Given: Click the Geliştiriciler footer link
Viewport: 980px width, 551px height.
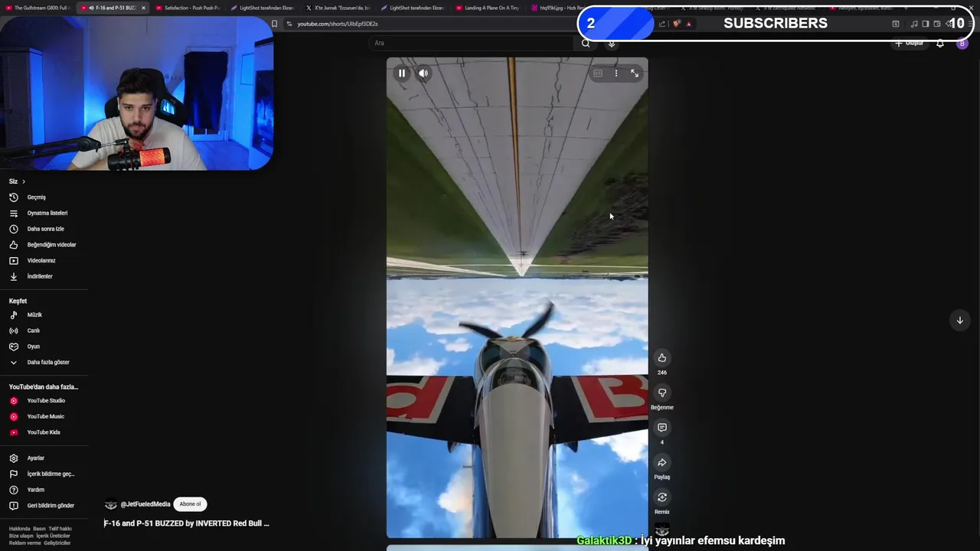Looking at the screenshot, I should [x=57, y=543].
